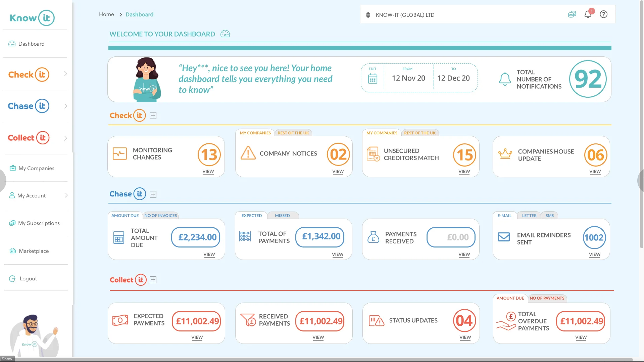
Task: Click the To date 12 Dec 20
Action: 453,78
